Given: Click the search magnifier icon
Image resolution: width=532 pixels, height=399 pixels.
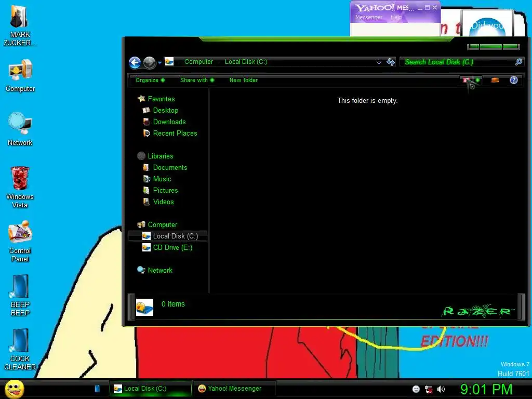Looking at the screenshot, I should (x=518, y=62).
